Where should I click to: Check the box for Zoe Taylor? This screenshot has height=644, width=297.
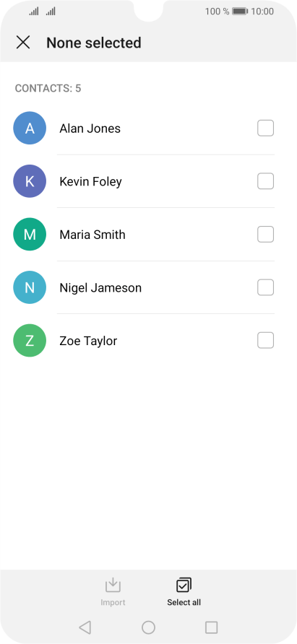266,341
